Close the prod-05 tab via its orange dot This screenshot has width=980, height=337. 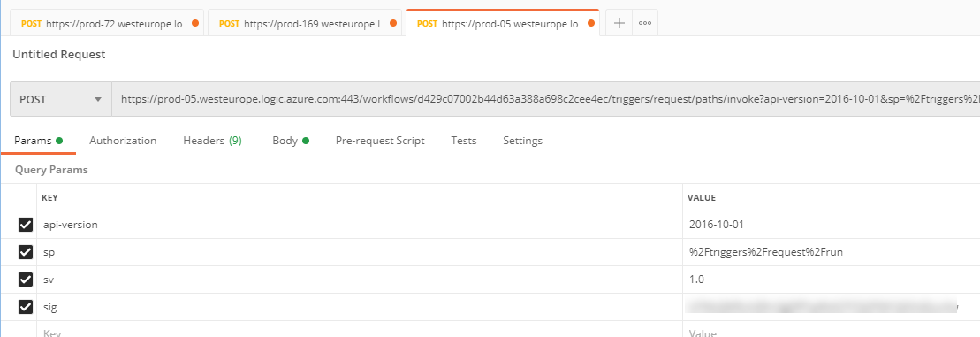click(x=590, y=23)
